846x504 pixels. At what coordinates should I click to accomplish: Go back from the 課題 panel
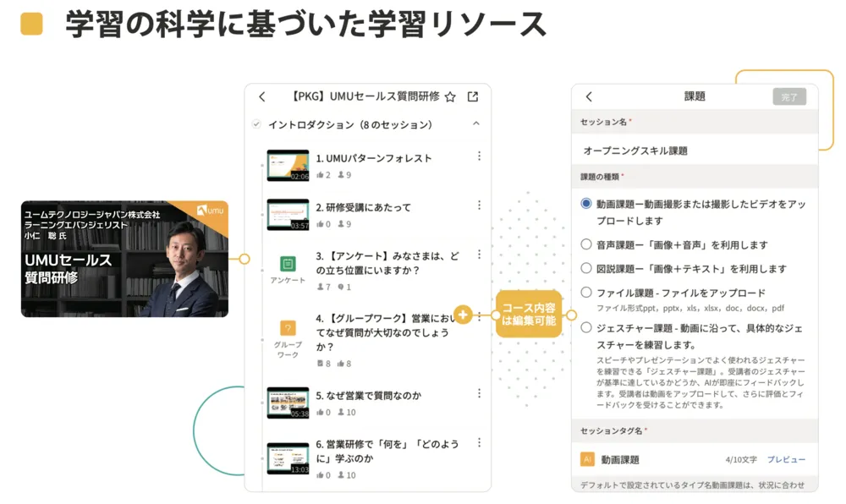coord(590,97)
